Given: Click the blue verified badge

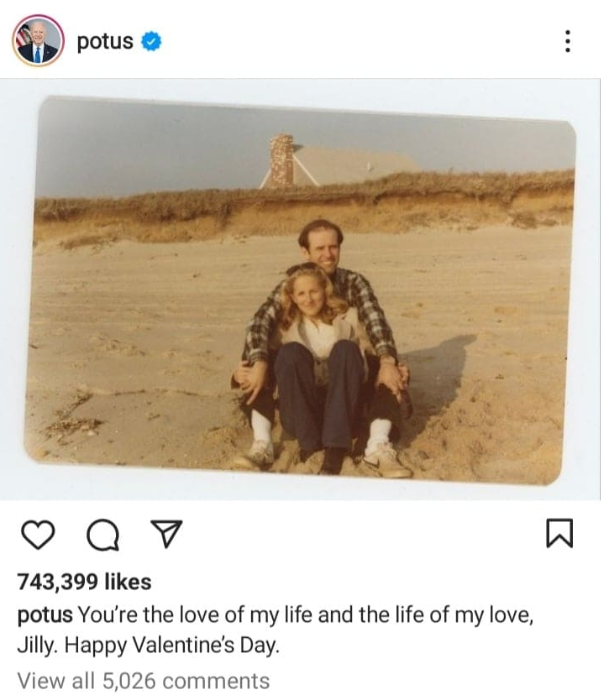Looking at the screenshot, I should tap(151, 41).
